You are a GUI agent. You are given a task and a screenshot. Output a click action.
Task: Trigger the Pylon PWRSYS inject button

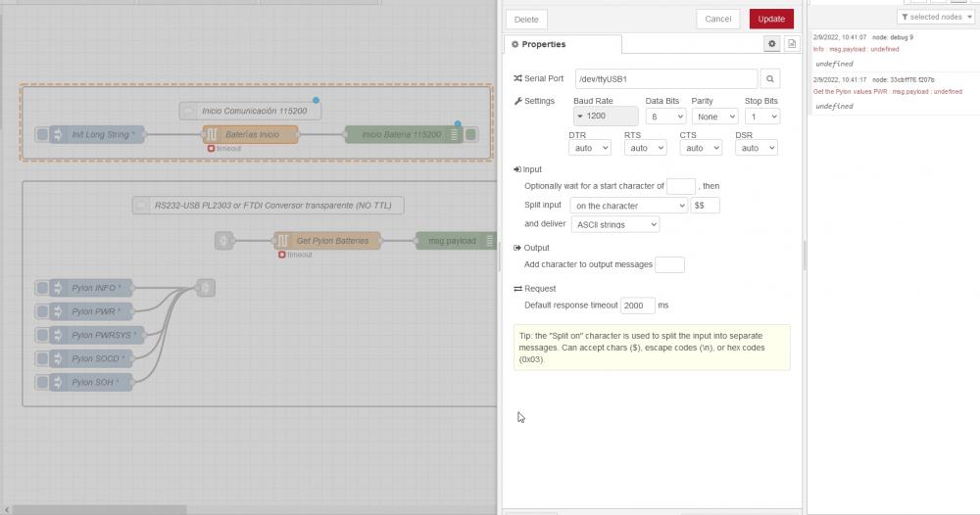click(42, 335)
